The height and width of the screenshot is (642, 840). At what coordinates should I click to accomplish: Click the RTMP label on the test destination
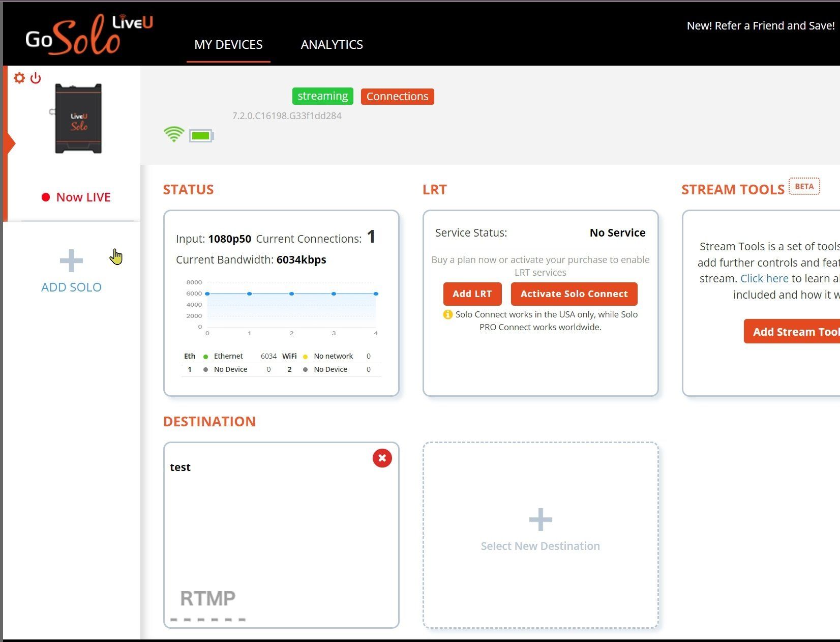[x=207, y=598]
